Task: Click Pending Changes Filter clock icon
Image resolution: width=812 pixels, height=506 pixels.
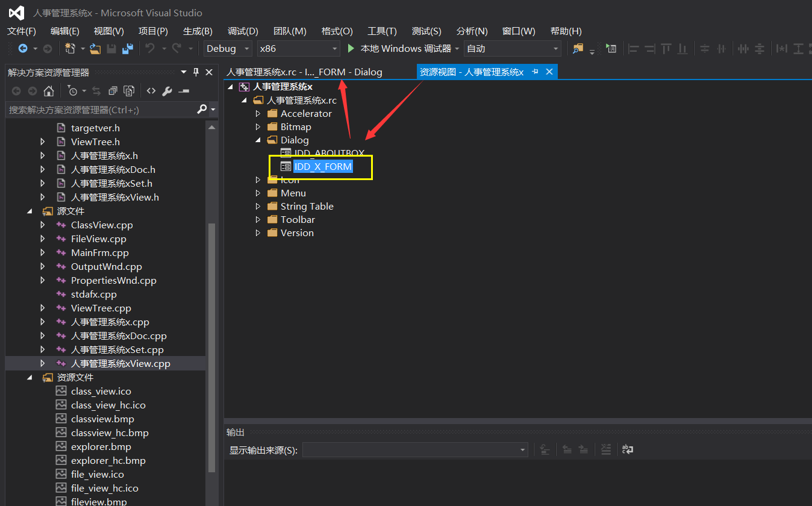Action: (73, 91)
